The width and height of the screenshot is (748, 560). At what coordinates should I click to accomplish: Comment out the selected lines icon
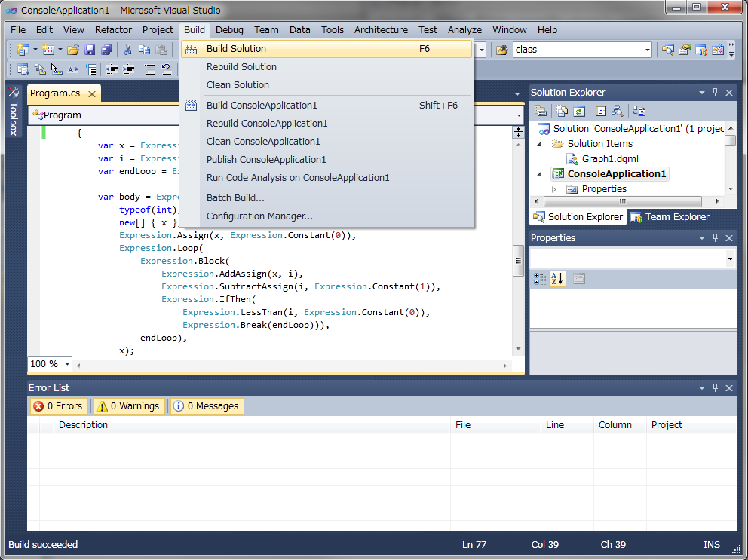coord(150,69)
